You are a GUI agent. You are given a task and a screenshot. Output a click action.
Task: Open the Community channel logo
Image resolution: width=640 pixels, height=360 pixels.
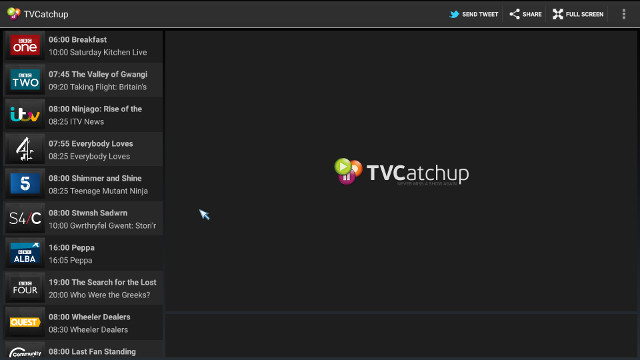click(x=25, y=352)
